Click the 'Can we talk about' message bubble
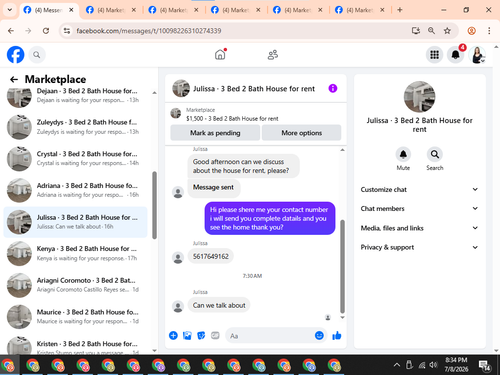Viewport: 500px width, 375px height. 219,305
